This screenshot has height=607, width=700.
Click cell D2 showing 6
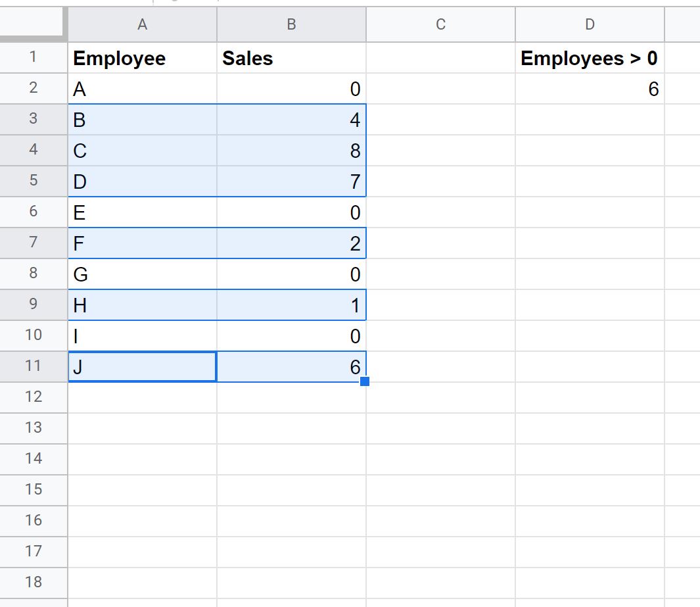[x=590, y=89]
